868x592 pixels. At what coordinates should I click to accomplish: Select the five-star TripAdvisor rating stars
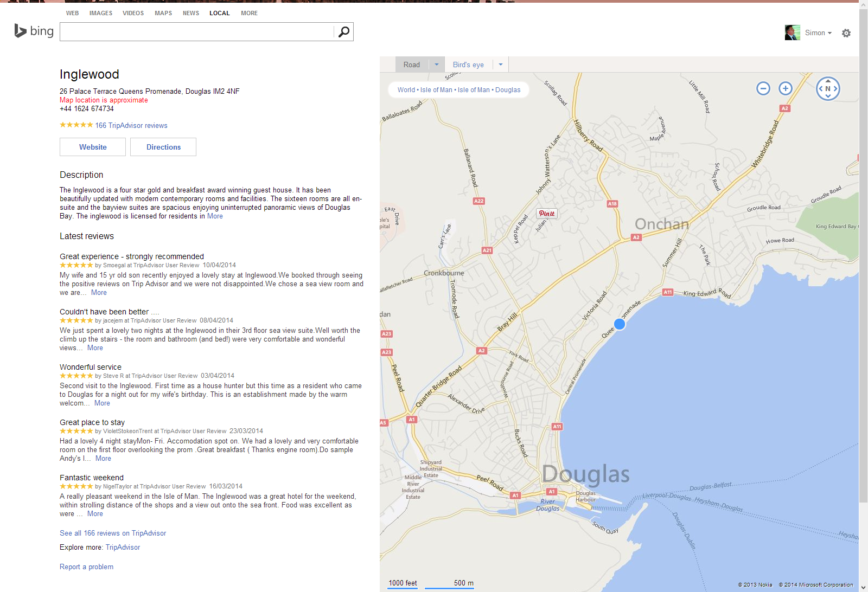[75, 125]
